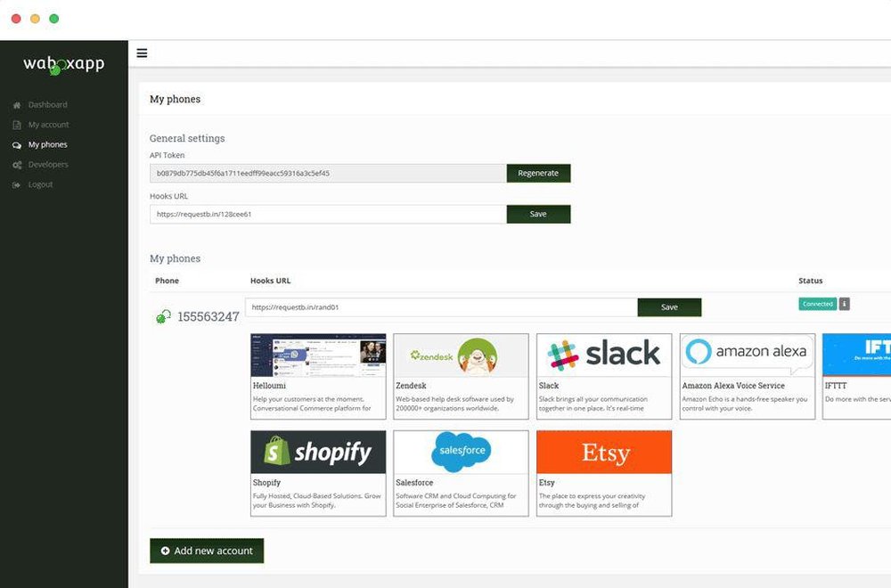Open the Helloumi integration card image

pyautogui.click(x=318, y=355)
